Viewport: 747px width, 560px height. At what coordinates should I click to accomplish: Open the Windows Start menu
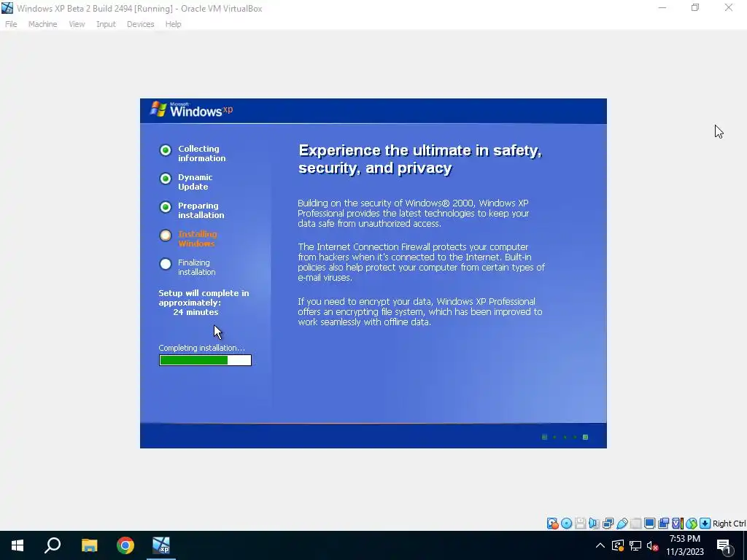pos(18,545)
